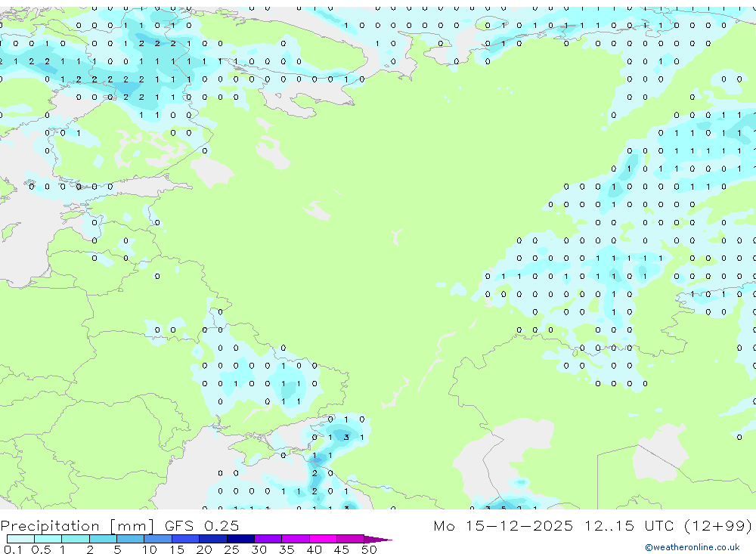756x554 pixels.
Task: Click the "(12+99)" forecast hour text
Action: (x=718, y=526)
